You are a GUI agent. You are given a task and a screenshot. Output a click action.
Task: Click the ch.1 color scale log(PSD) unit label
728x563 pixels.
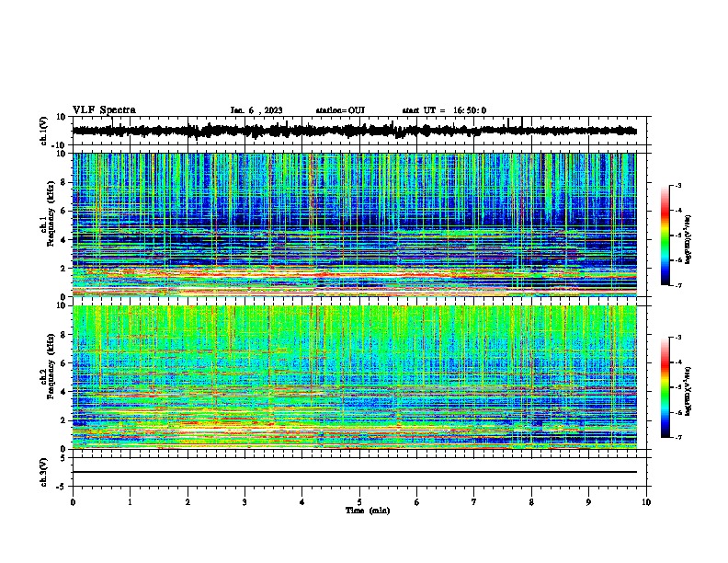(688, 239)
